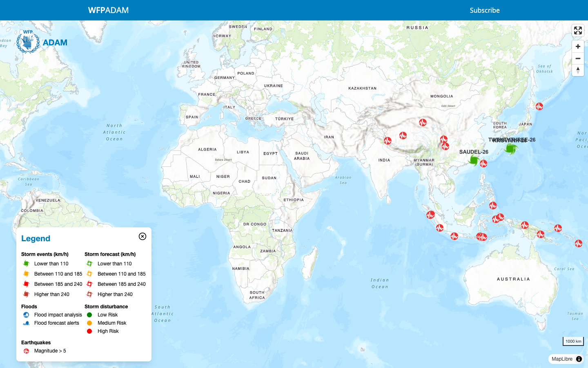
Task: Open the earthquake marker beside SAUDEL-26 storm
Action: 483,164
